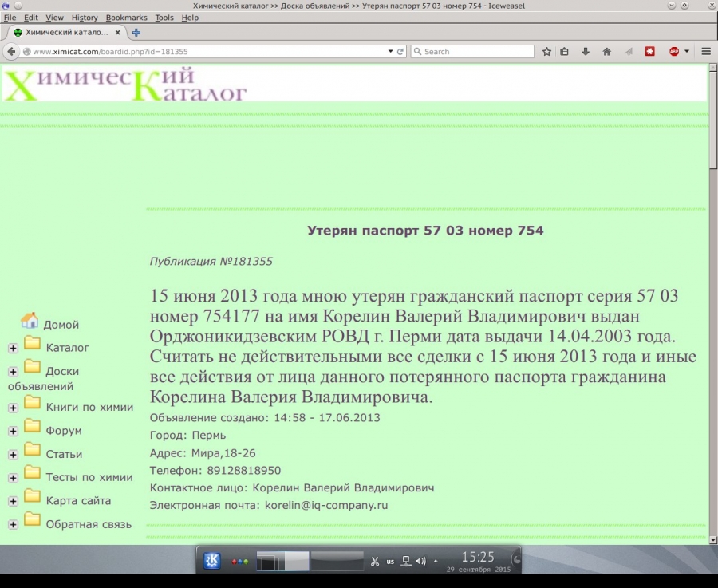The height and width of the screenshot is (588, 718).
Task: Expand the Форум tree node
Action: 13,432
